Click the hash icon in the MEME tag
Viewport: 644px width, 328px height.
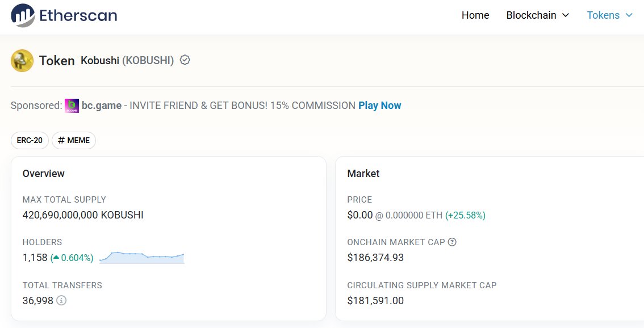click(61, 140)
